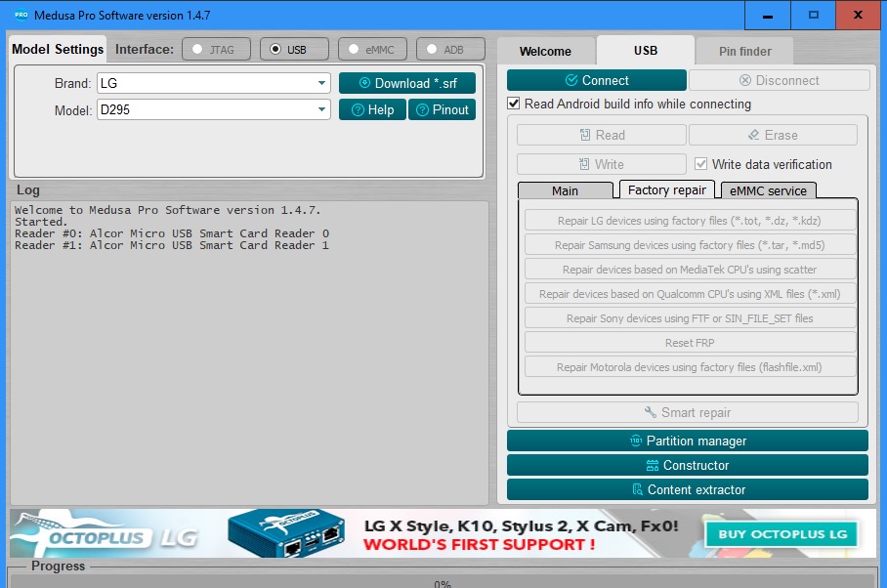Image resolution: width=887 pixels, height=588 pixels.
Task: Click Repair Motorola devices using flashfile.xml
Action: click(x=690, y=366)
